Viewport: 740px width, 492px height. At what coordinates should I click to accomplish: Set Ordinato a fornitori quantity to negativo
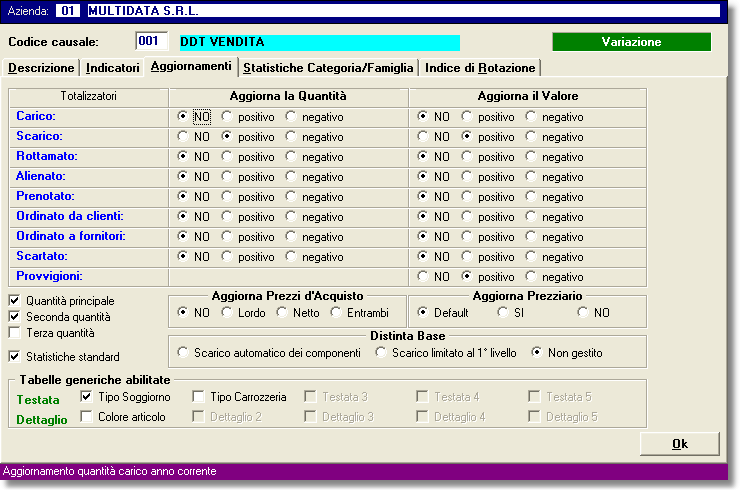pos(291,236)
